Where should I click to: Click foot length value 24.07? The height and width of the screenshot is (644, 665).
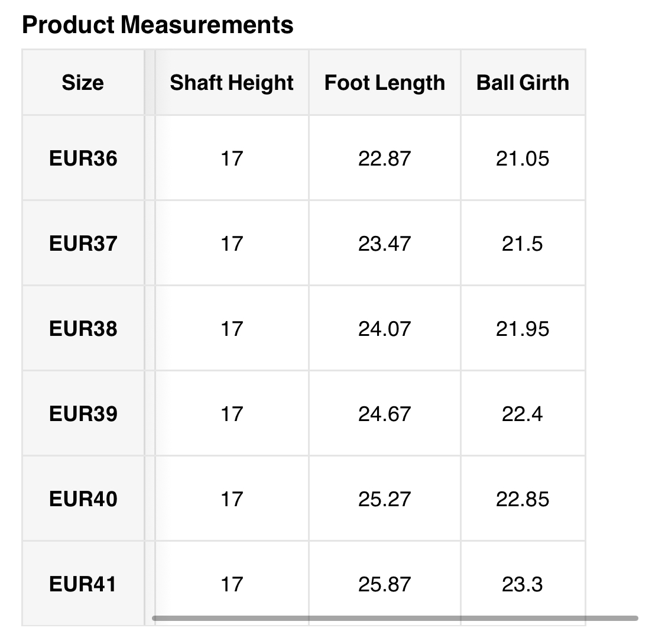(384, 329)
